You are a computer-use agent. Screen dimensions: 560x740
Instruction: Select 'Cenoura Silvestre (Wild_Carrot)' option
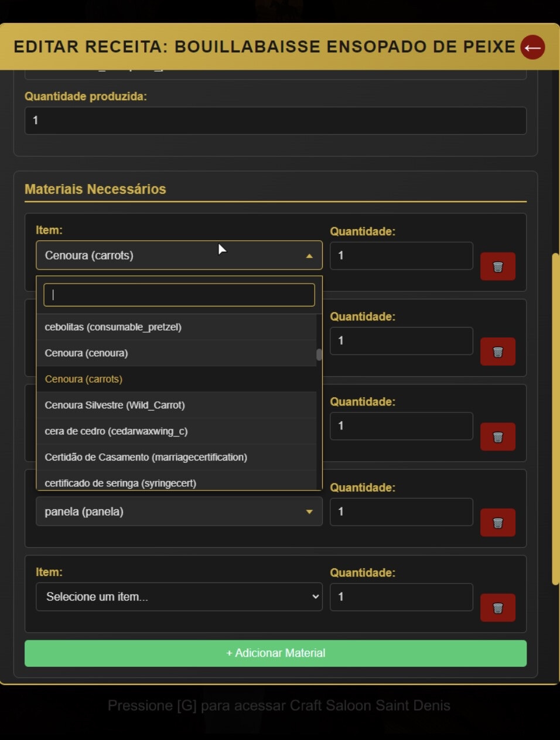pyautogui.click(x=115, y=405)
